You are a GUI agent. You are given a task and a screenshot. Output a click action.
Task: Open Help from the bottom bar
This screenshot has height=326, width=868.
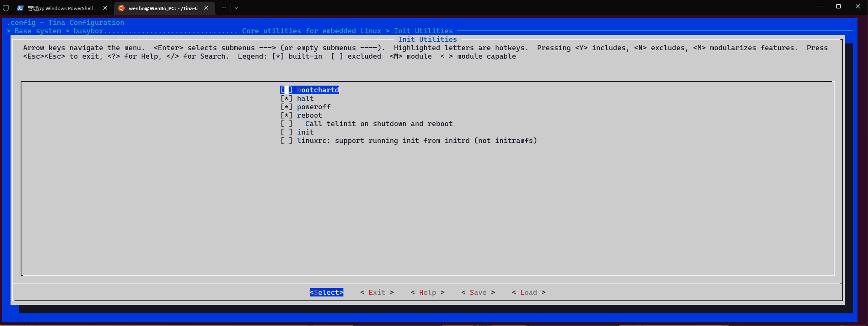(x=427, y=292)
